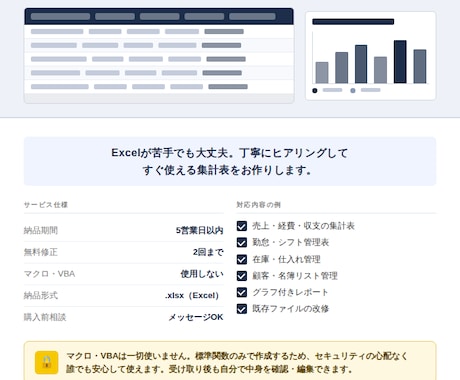Click the text 既存ファイルの改修
This screenshot has width=460, height=380.
click(291, 309)
